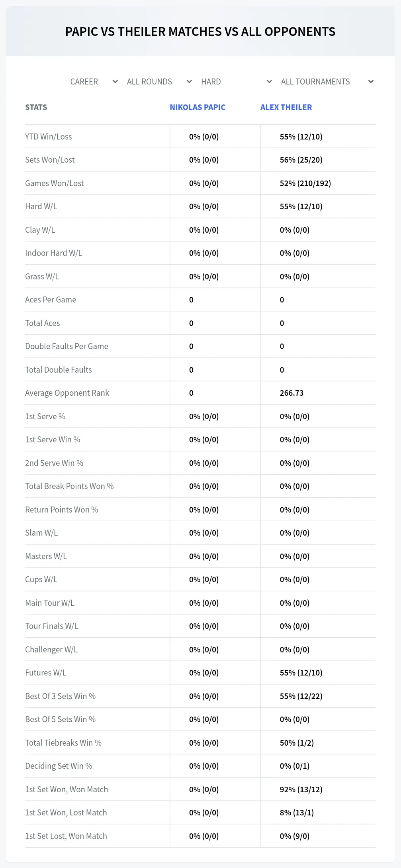Select the 1st Set Lost, Won Match label

(66, 836)
